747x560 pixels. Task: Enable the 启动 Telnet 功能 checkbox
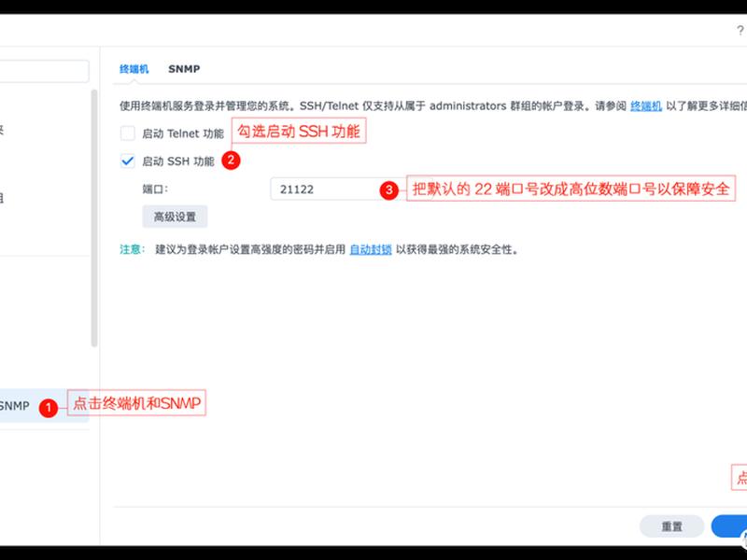click(x=127, y=133)
